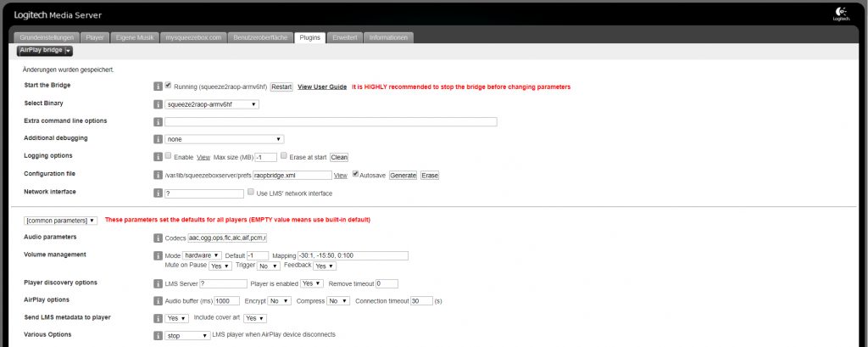The width and height of the screenshot is (868, 347).
Task: Open Select Binary dropdown squeeze2raop-armv6hf
Action: (x=212, y=104)
